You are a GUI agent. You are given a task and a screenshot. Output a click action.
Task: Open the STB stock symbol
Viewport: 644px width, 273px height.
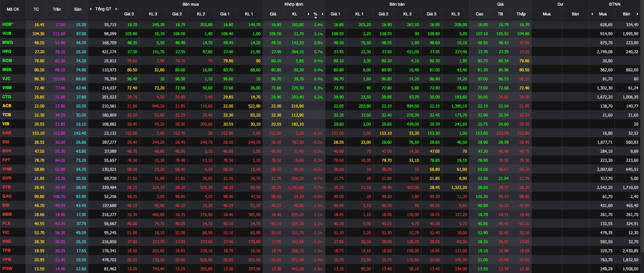click(6, 187)
